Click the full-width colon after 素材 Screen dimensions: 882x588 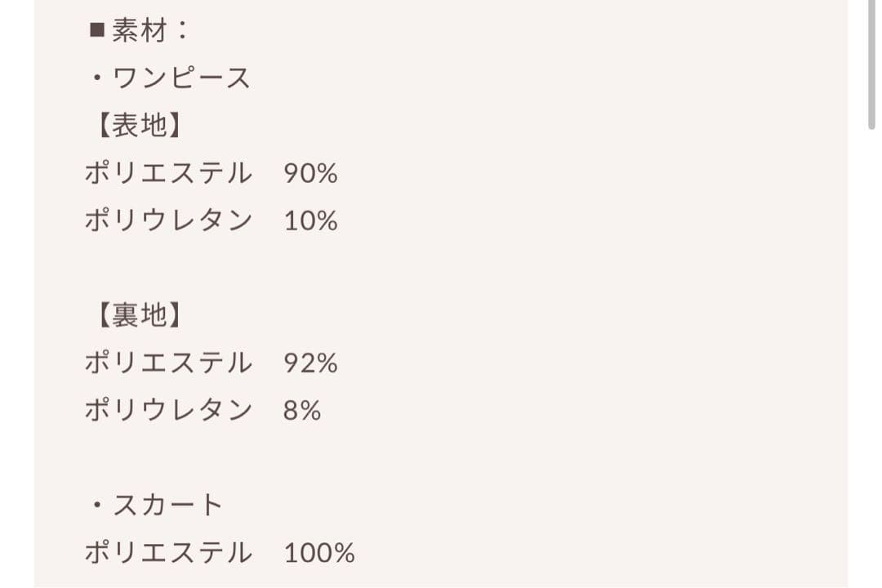181,31
